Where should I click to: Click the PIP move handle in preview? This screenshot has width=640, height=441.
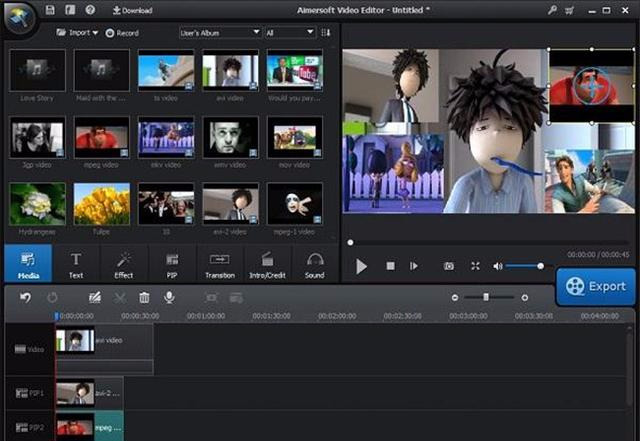coord(591,87)
